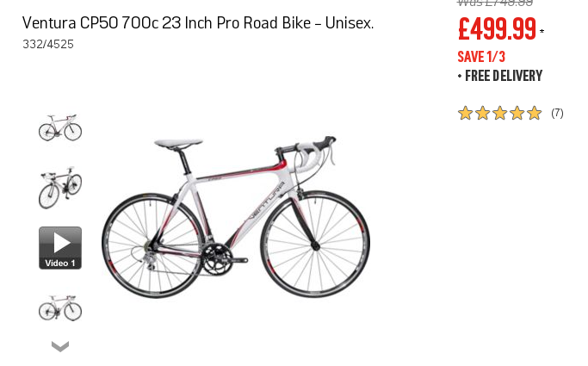Play Video 1 of the bike

click(x=60, y=248)
